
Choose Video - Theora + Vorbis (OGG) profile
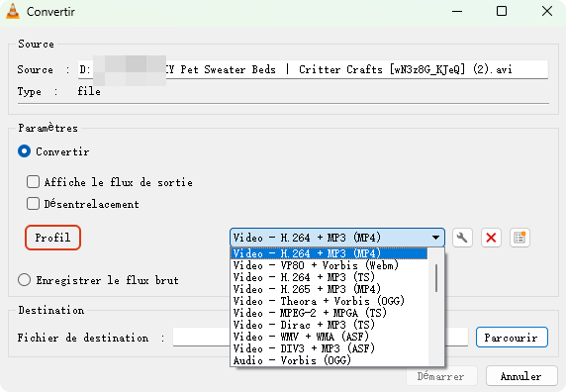tap(329, 301)
